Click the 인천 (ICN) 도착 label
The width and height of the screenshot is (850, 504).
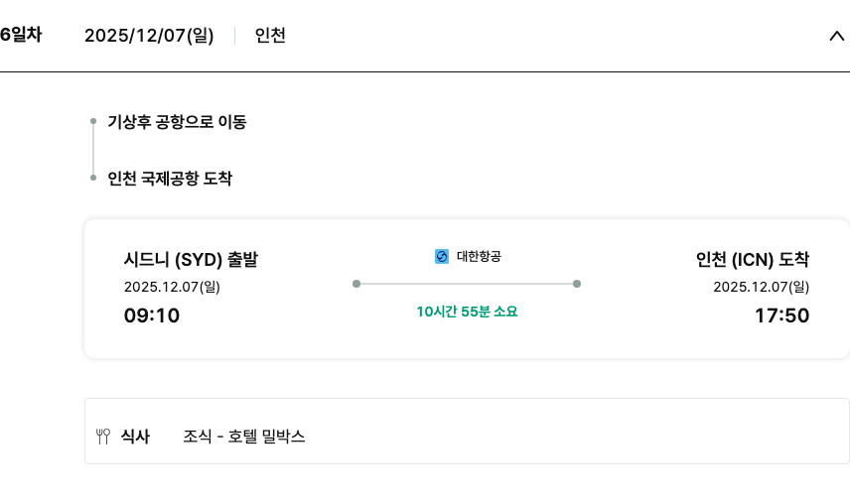(752, 260)
